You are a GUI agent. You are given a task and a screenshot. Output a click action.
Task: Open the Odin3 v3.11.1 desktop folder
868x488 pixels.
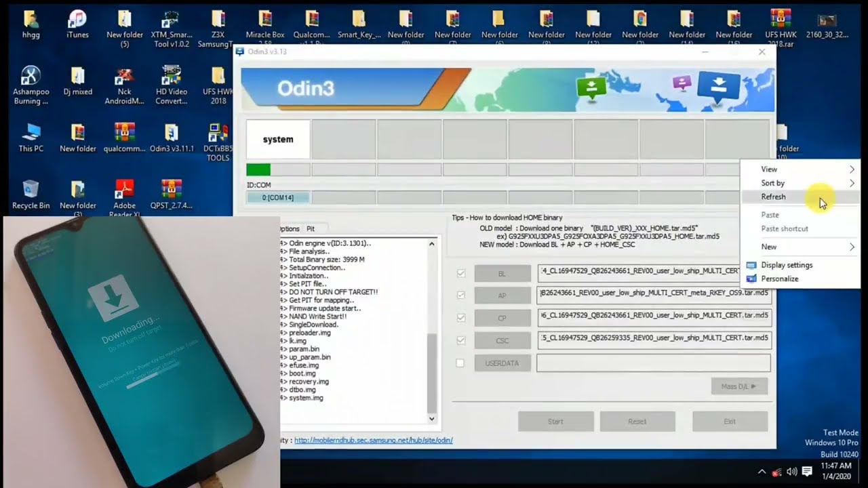(x=171, y=138)
